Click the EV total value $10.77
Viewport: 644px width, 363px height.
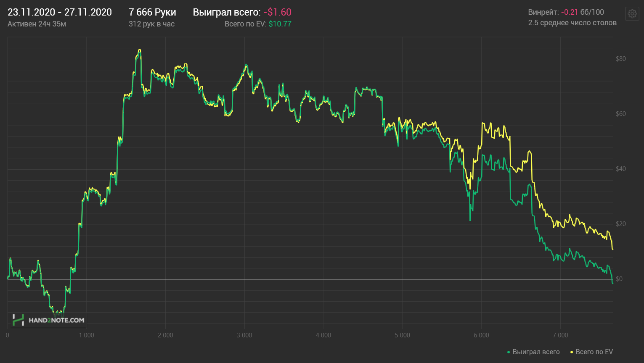click(x=280, y=24)
